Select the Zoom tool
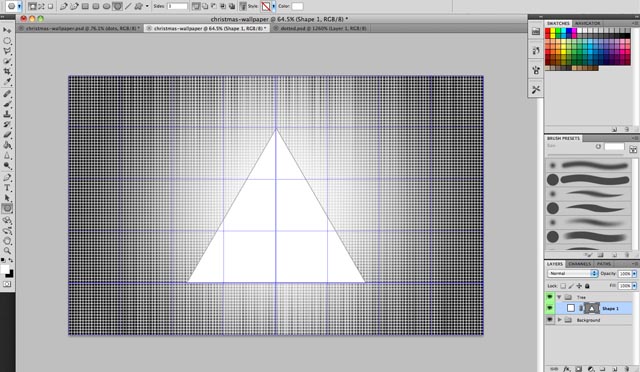This screenshot has width=640, height=372. [7, 251]
